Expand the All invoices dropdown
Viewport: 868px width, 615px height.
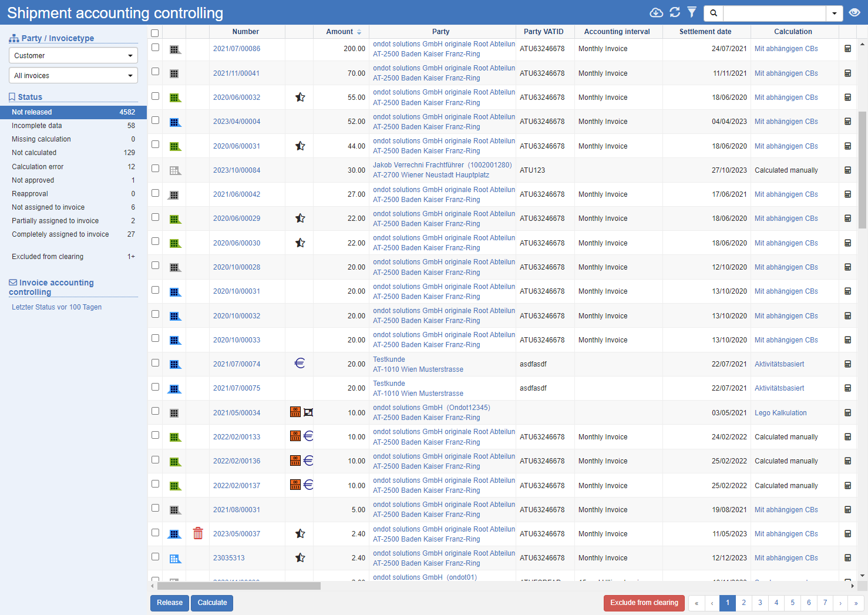click(73, 75)
